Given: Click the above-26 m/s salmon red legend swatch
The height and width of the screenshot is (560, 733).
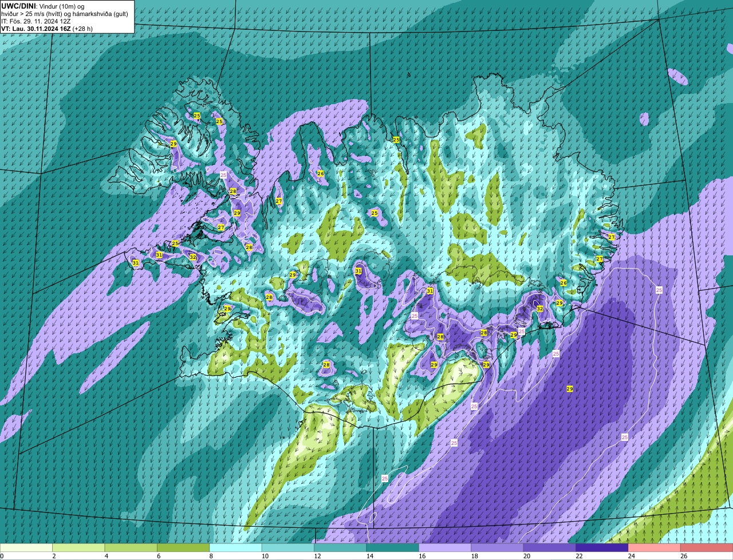Looking at the screenshot, I should point(707,547).
